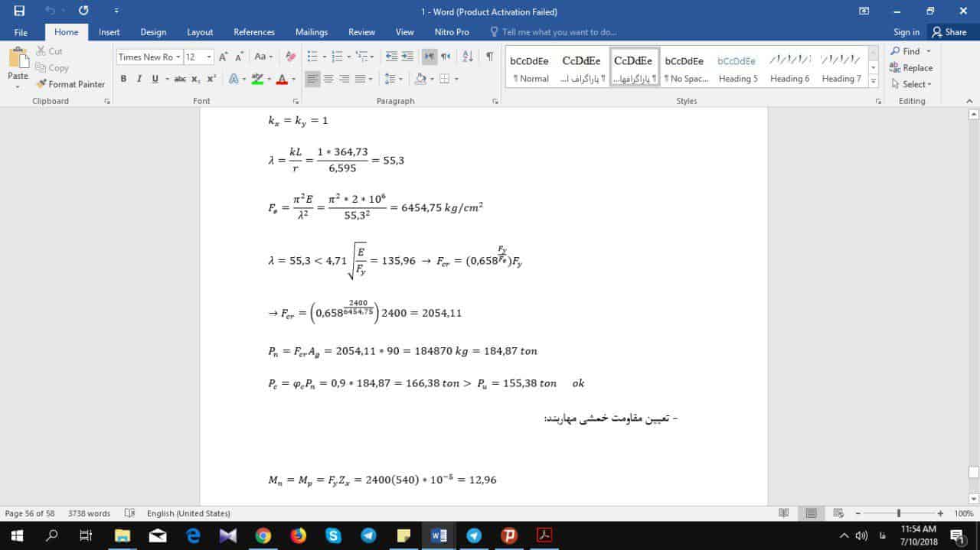
Task: Open the Paragraph dialog launcher
Action: pos(494,101)
